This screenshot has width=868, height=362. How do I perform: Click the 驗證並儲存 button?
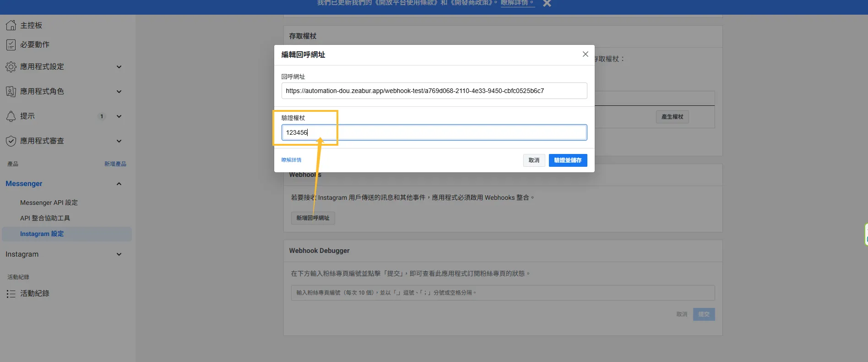pyautogui.click(x=568, y=160)
